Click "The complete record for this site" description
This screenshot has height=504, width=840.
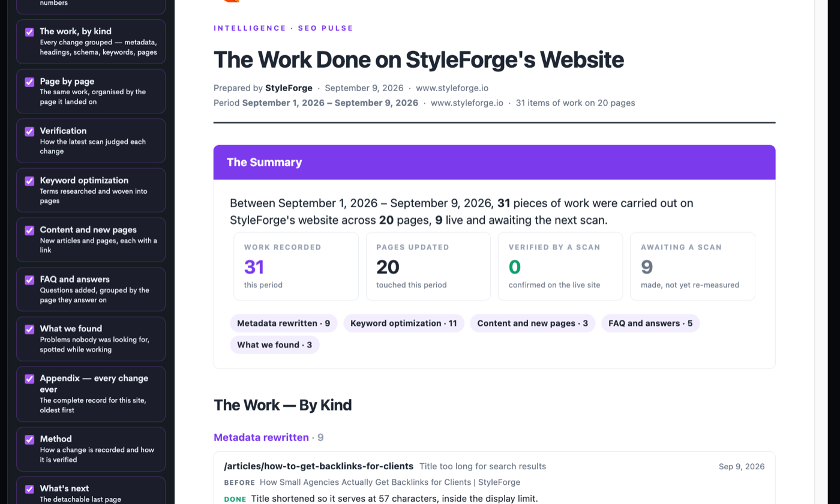93,405
